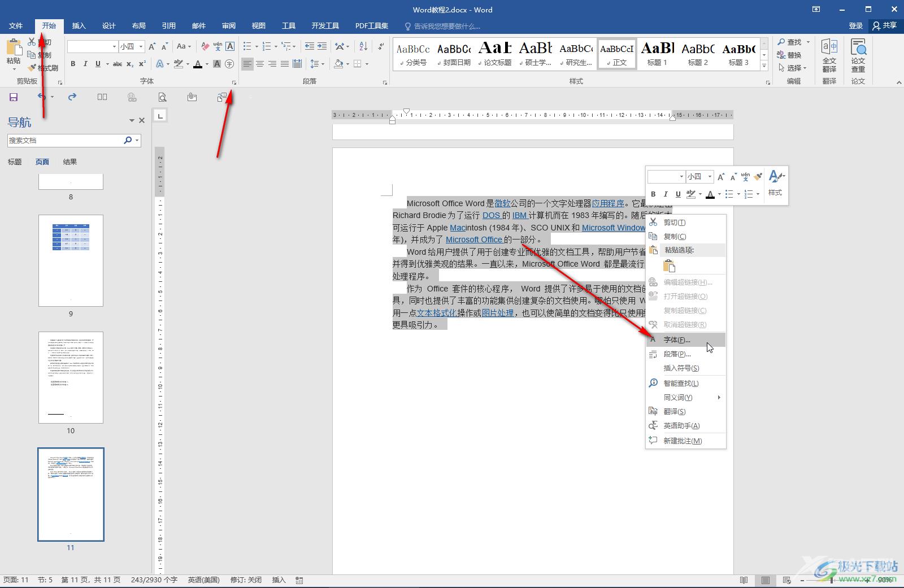Viewport: 904px width, 588px height.
Task: Click the print preview magnifier icon
Action: [x=162, y=97]
